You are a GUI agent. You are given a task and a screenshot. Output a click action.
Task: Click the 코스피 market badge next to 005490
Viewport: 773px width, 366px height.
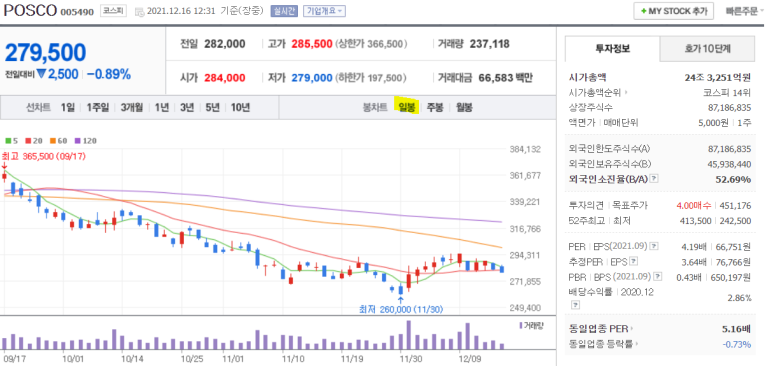coord(113,11)
